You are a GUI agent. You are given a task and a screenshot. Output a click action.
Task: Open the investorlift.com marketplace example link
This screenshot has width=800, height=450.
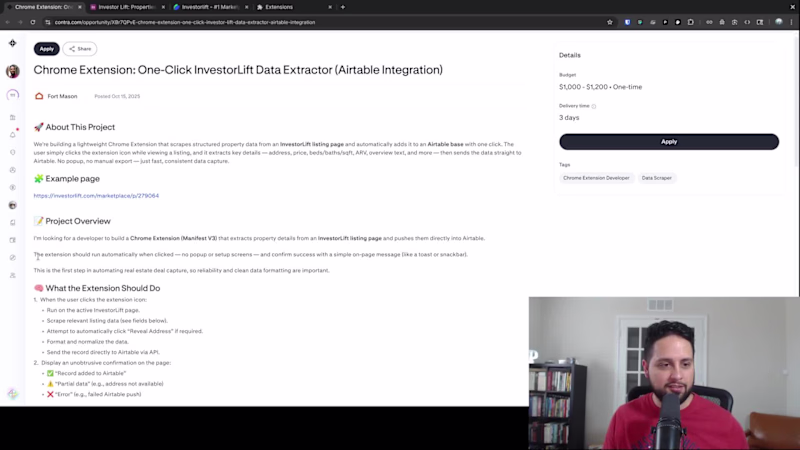pos(96,195)
